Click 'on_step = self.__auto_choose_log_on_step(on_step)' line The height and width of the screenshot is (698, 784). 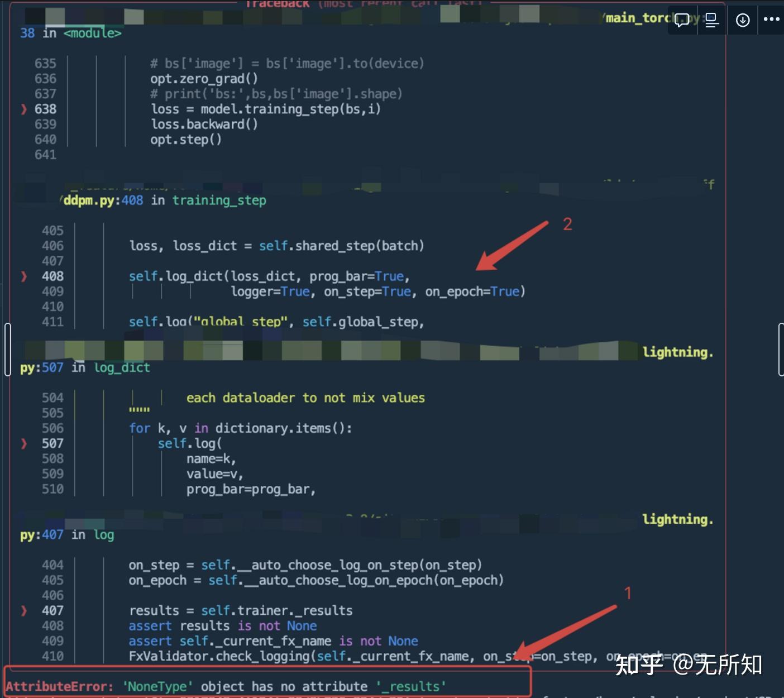[305, 565]
